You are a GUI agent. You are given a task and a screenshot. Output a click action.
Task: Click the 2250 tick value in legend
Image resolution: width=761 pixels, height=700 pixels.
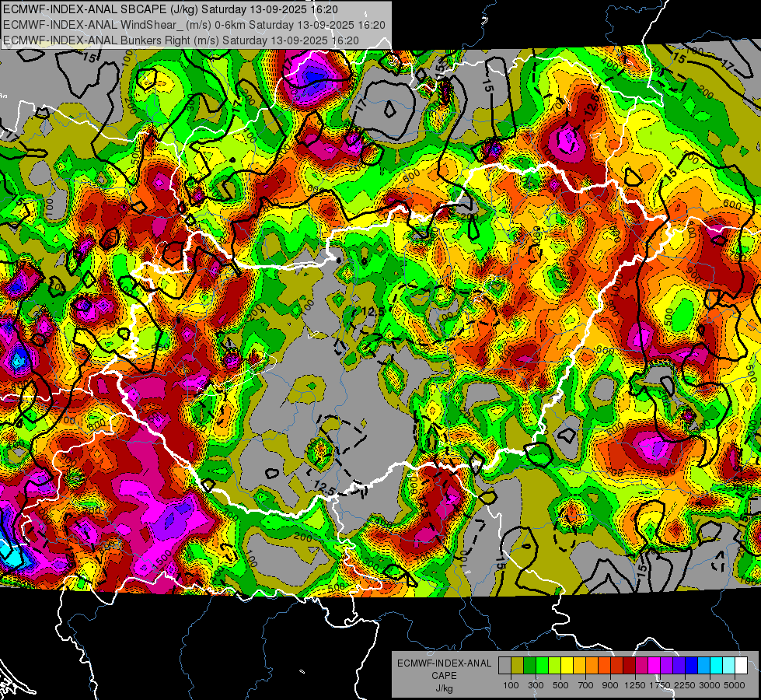coord(686,685)
